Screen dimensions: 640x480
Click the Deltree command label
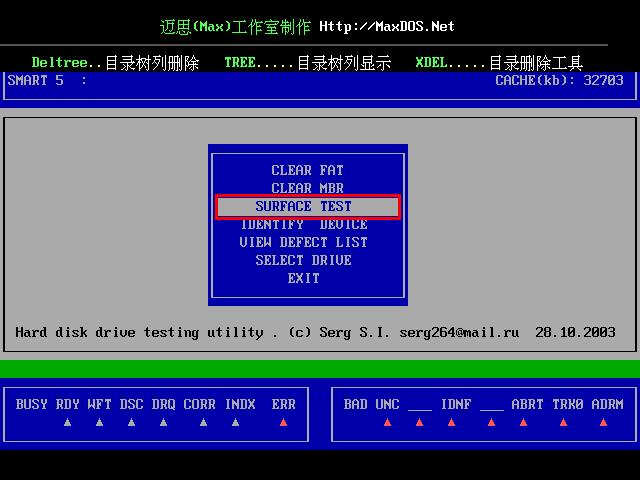tap(60, 62)
